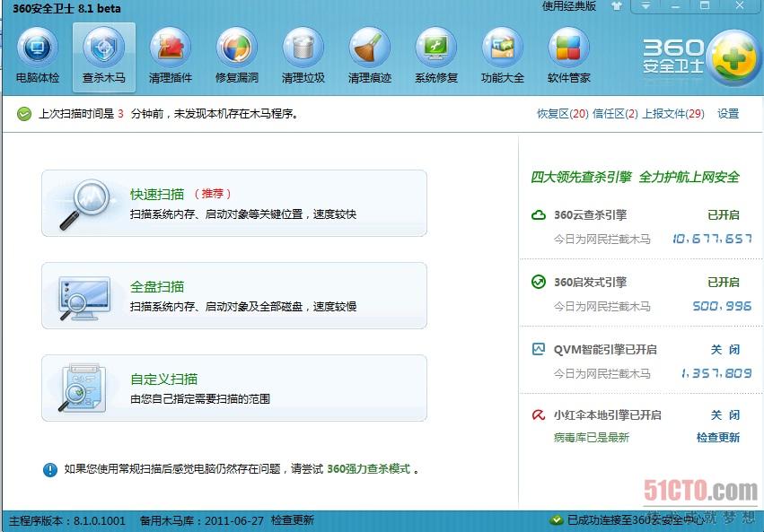Click 已开启 status for 360云查杀引擎
Image resolution: width=764 pixels, height=532 pixels.
click(x=724, y=215)
